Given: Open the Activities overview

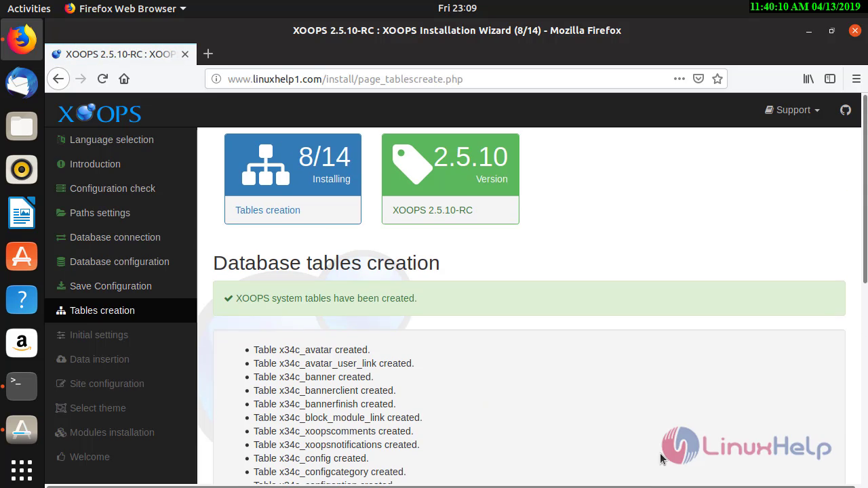Looking at the screenshot, I should point(29,8).
